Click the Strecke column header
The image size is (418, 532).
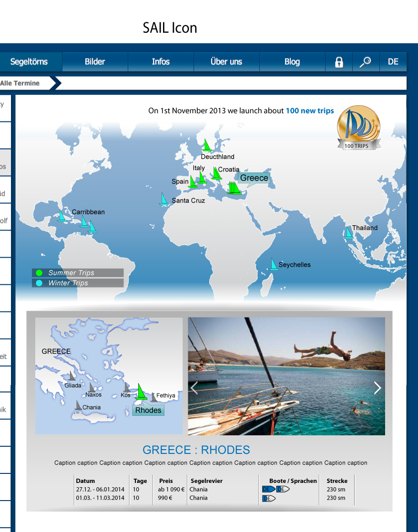click(x=337, y=481)
